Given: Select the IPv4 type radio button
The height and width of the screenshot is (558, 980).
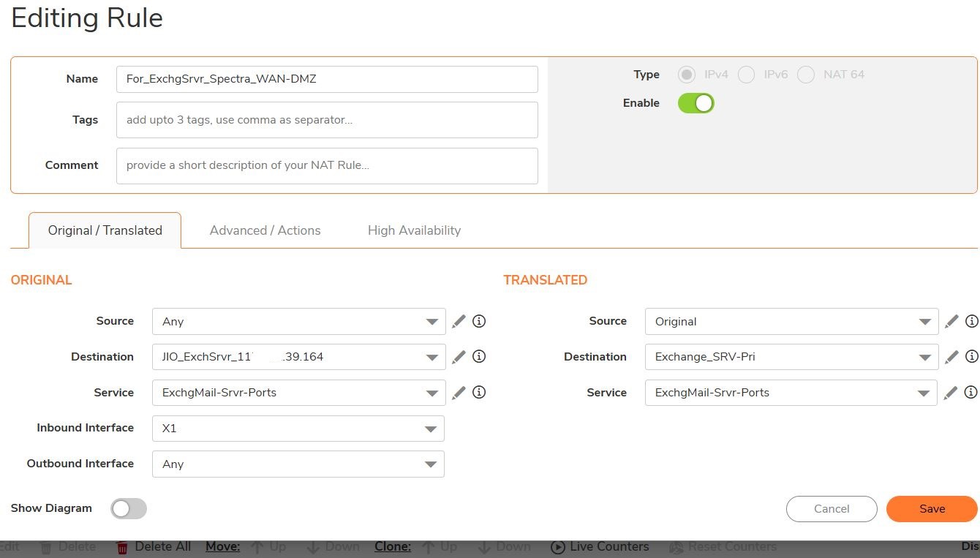Looking at the screenshot, I should [x=686, y=75].
